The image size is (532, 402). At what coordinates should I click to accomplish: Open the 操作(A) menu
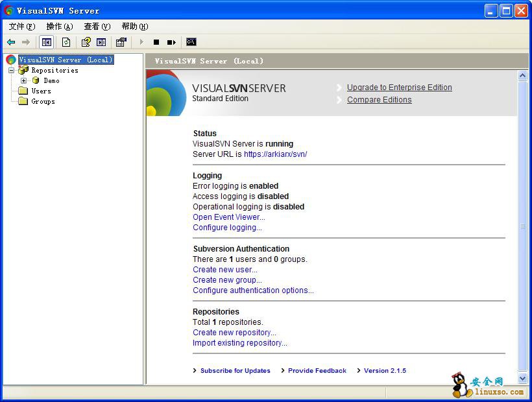60,27
